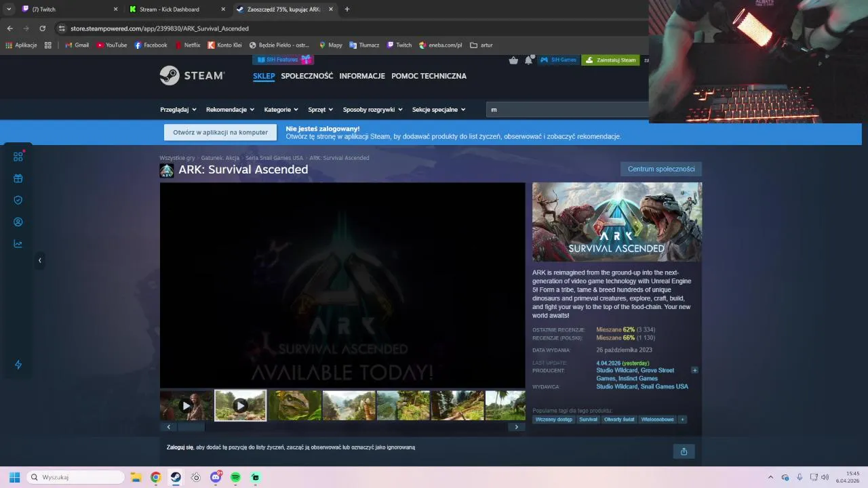Open the sidebar chart icon
The height and width of the screenshot is (488, 868).
tap(18, 244)
